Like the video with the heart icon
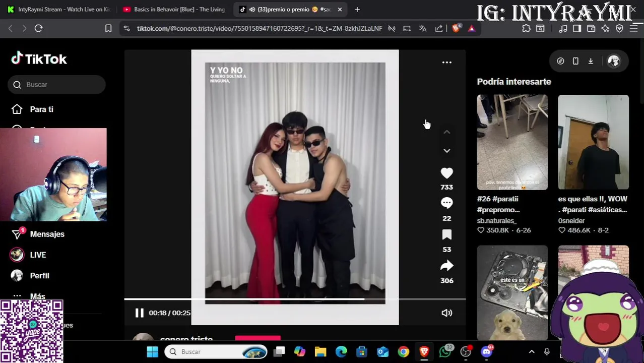Image resolution: width=644 pixels, height=363 pixels. tap(446, 173)
